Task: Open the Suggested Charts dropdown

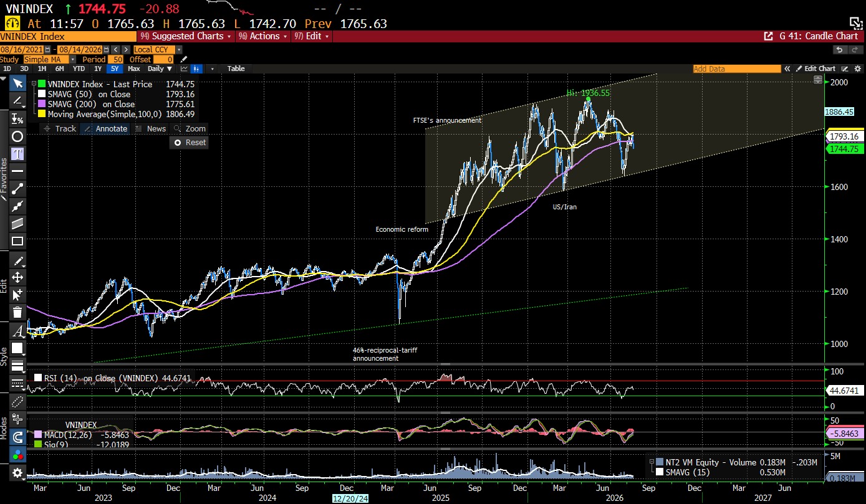Action: (186, 36)
